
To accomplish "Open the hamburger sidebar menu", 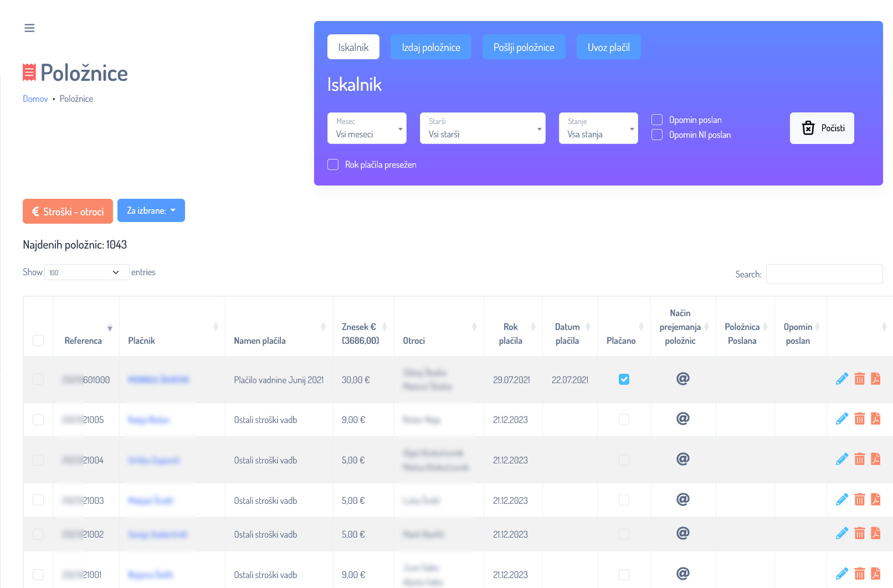I will 29,28.
